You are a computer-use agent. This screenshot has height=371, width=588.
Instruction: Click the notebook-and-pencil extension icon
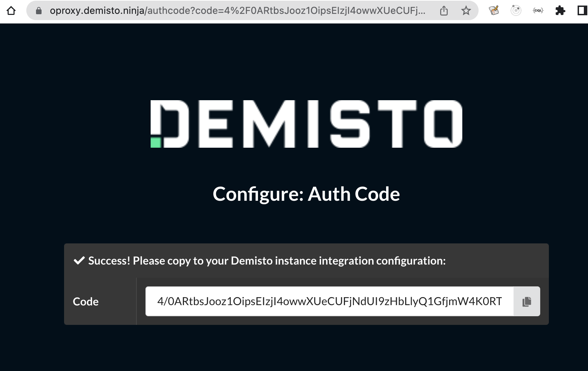[x=494, y=10]
